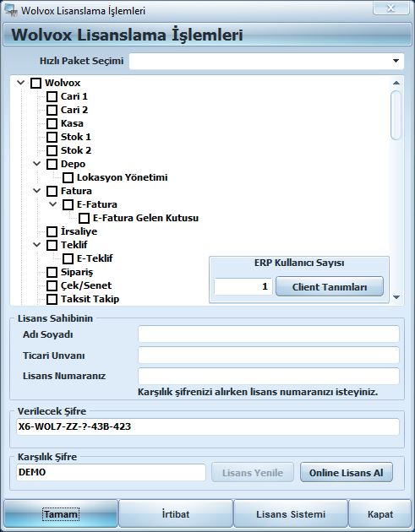Collapse the Wolvox root tree node
415x532 pixels.
[x=21, y=83]
